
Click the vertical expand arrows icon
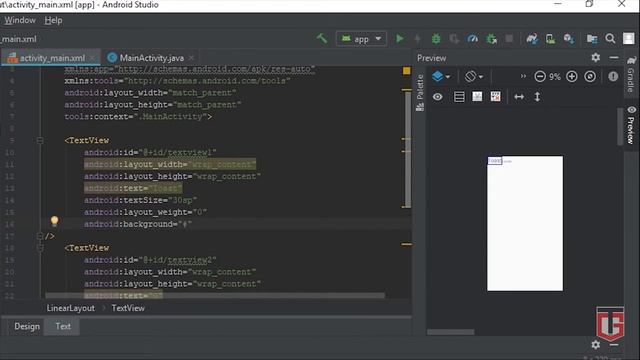[537, 97]
